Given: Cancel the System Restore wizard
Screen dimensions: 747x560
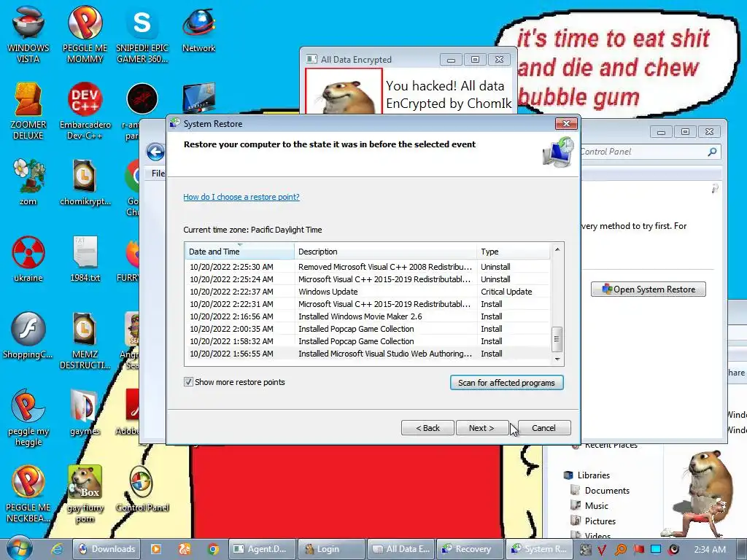Looking at the screenshot, I should pos(543,428).
